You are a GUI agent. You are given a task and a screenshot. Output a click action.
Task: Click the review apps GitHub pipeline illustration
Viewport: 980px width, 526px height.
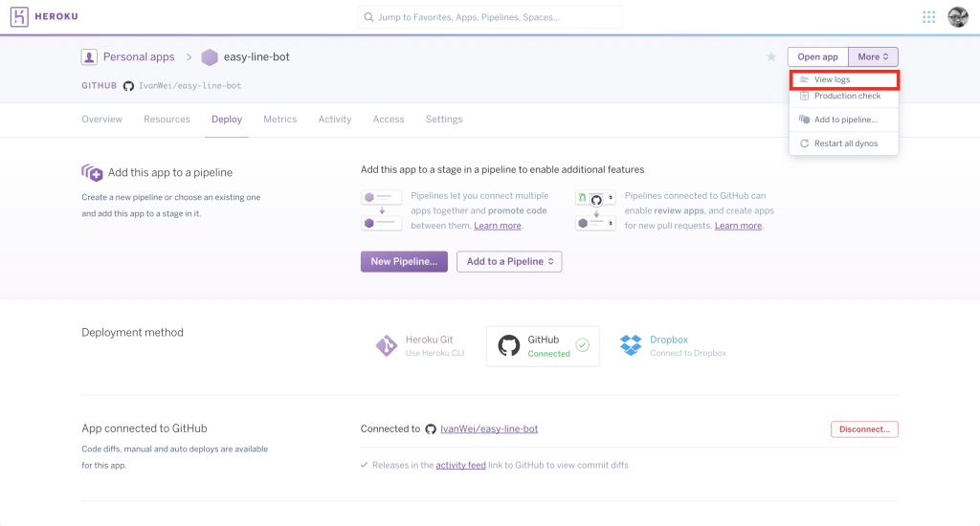(595, 210)
